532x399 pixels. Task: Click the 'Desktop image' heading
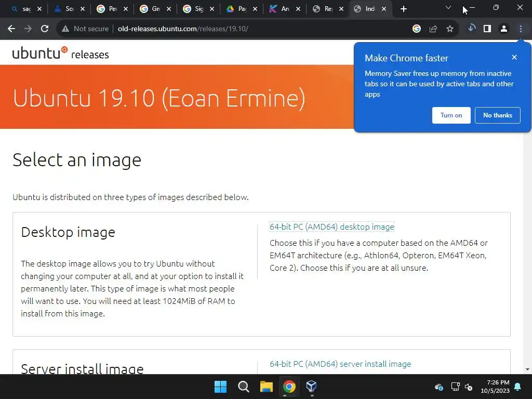(68, 232)
